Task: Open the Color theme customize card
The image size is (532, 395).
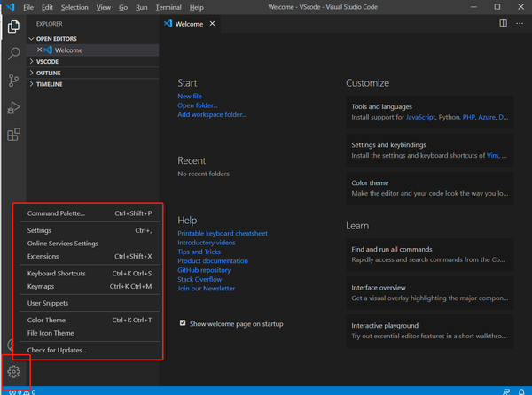Action: click(429, 189)
